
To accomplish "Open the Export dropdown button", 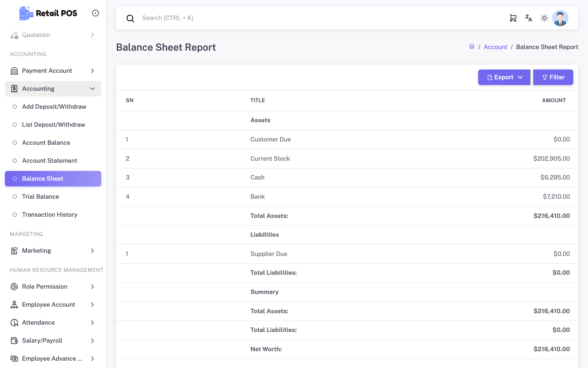I will click(504, 77).
